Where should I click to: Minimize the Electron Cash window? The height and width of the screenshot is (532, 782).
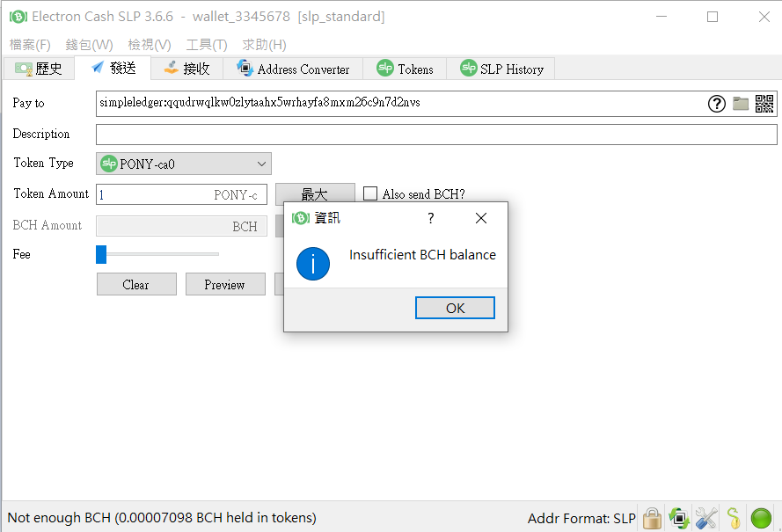tap(661, 17)
